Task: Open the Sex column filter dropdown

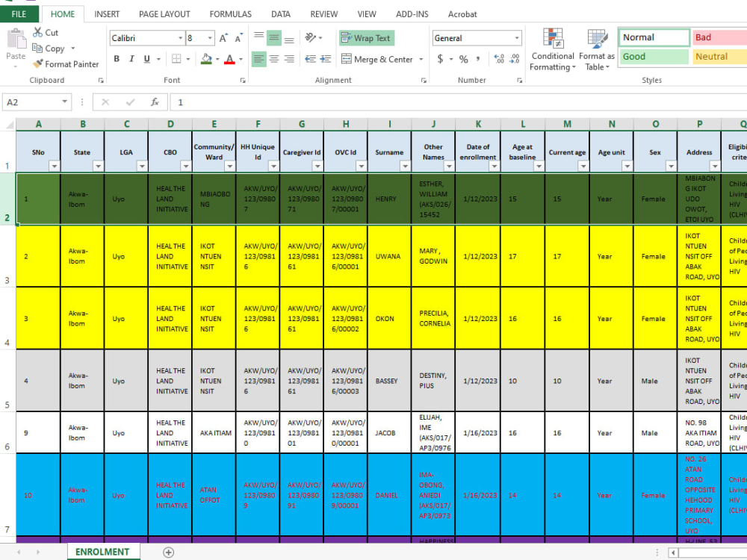Action: [671, 167]
